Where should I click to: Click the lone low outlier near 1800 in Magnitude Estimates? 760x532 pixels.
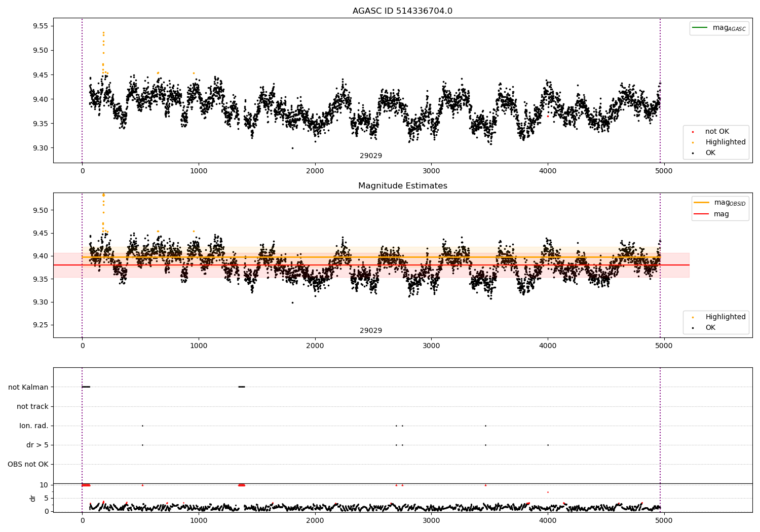(x=292, y=302)
